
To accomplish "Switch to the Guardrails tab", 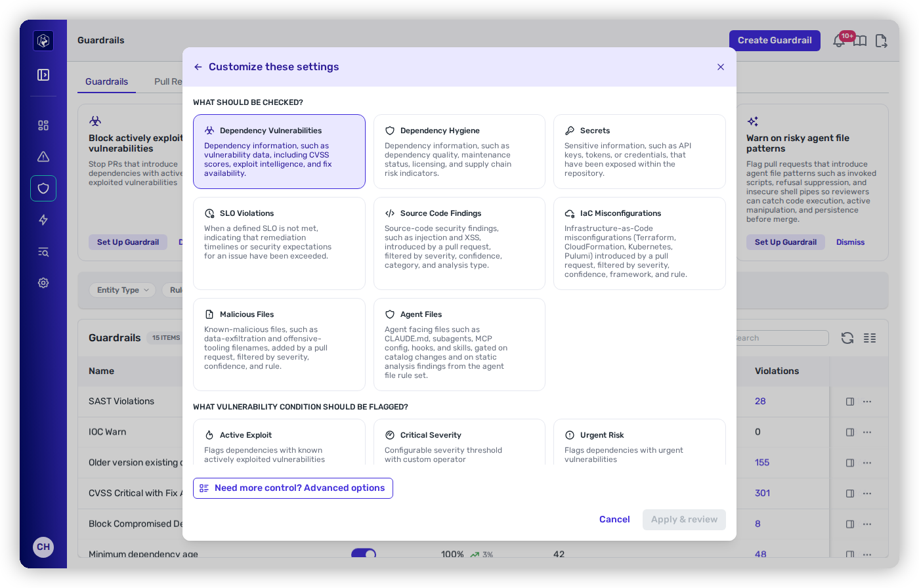I will [x=106, y=81].
